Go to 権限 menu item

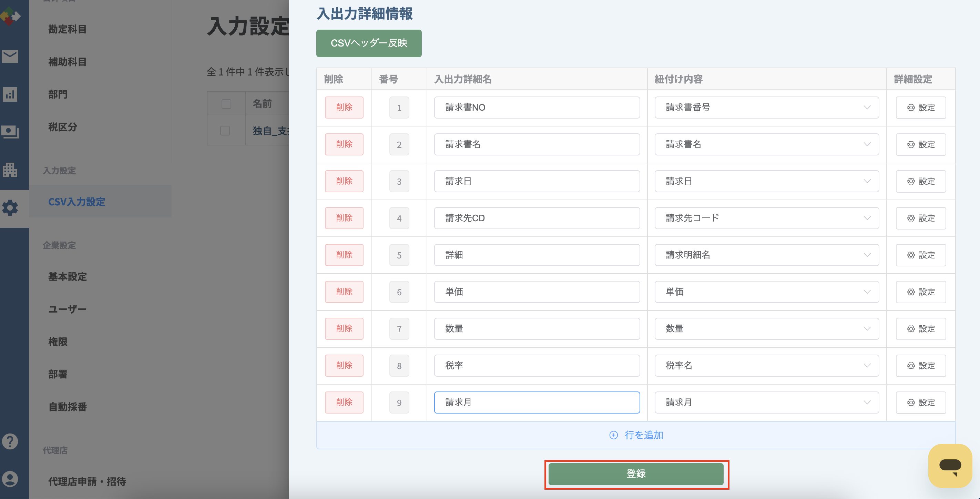click(58, 342)
